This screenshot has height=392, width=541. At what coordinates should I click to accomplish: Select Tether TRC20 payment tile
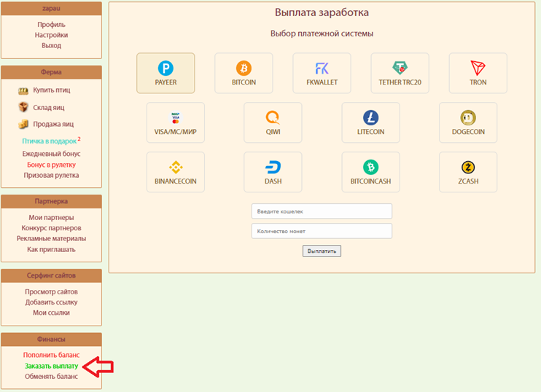click(x=400, y=73)
